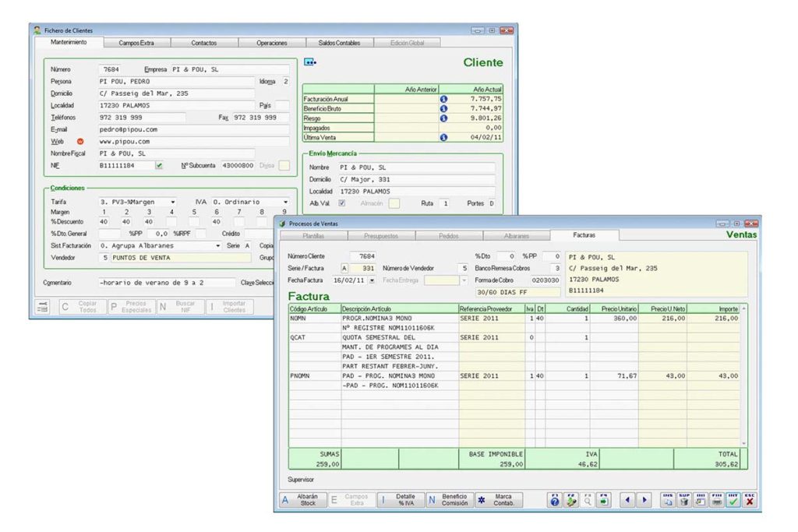The height and width of the screenshot is (532, 798).
Task: Open the Albaranes tab in Ventas
Action: [517, 236]
